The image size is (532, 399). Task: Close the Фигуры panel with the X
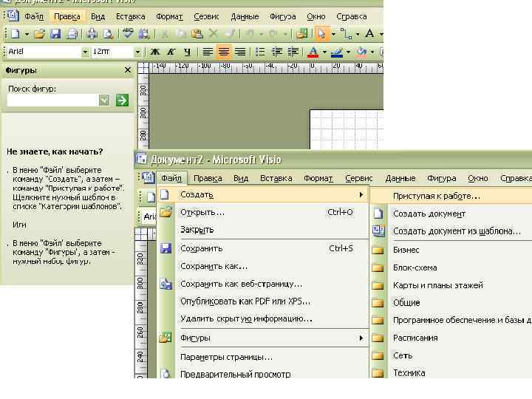click(128, 70)
